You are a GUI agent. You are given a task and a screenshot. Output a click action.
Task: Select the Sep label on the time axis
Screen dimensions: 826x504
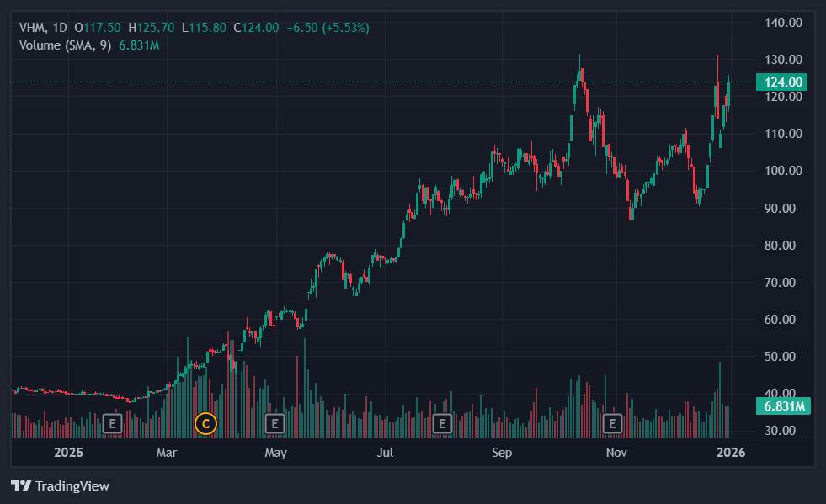[502, 454]
